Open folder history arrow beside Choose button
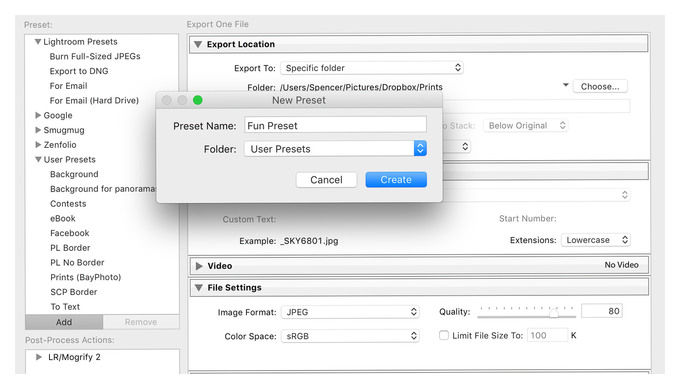This screenshot has width=680, height=389. pos(566,85)
